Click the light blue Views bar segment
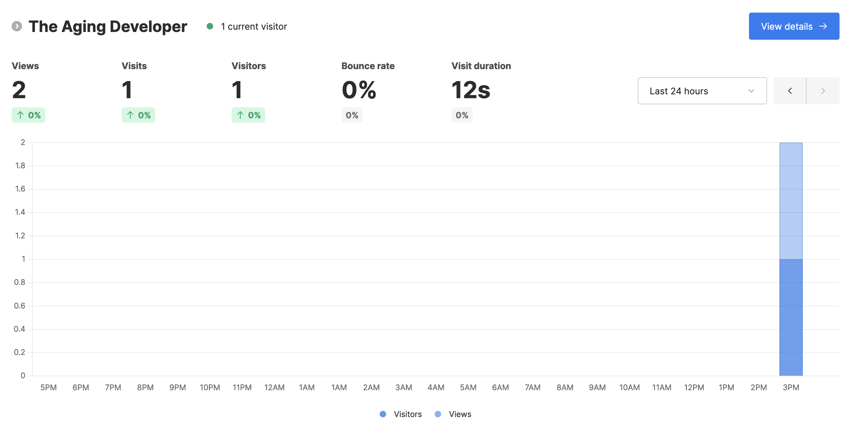868x438 pixels. point(790,201)
